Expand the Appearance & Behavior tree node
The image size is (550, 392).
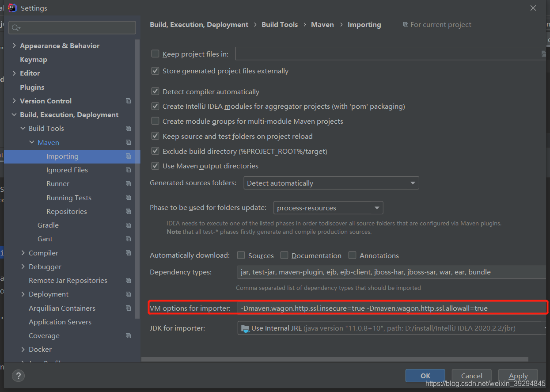(14, 45)
